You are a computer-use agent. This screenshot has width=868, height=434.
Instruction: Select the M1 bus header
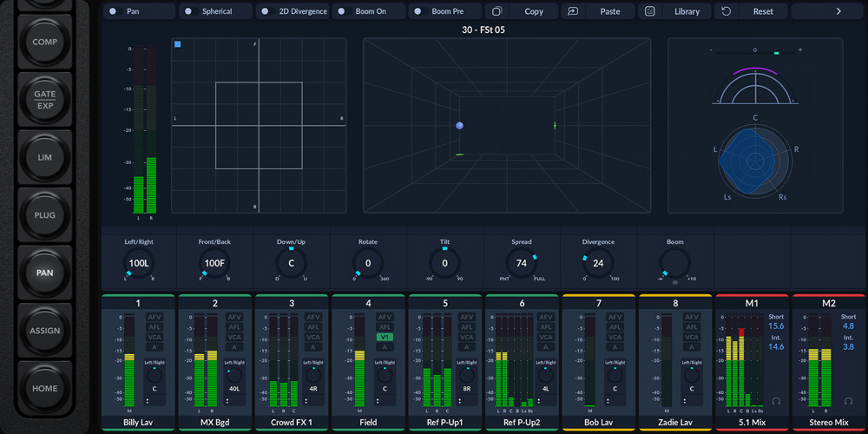(752, 303)
